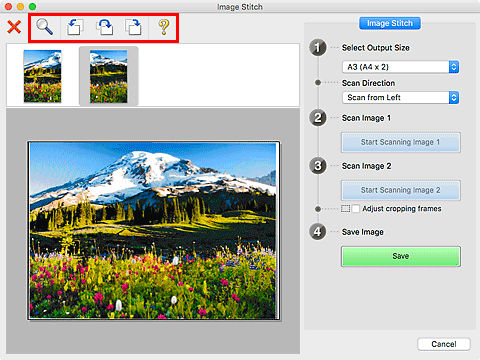Rotate the image left 90 degrees
This screenshot has width=480, height=360.
(75, 27)
